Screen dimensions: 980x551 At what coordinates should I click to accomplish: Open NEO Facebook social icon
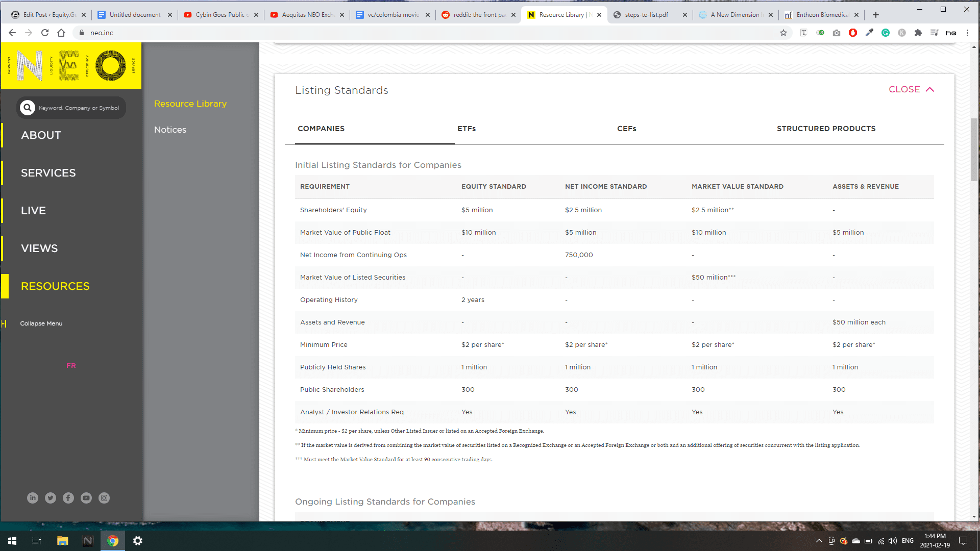(68, 498)
